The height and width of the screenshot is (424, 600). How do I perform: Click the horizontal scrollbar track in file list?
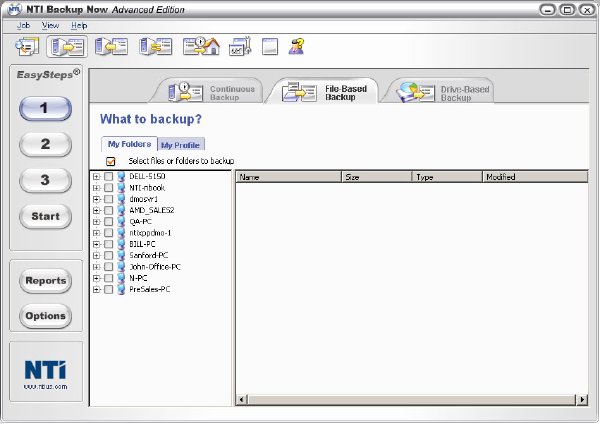pyautogui.click(x=411, y=400)
